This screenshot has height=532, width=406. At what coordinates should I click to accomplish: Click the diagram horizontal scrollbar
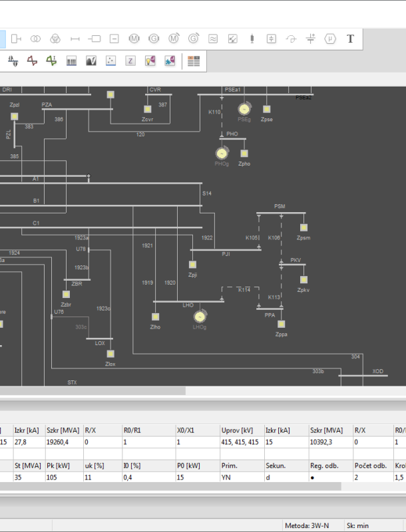[93, 391]
